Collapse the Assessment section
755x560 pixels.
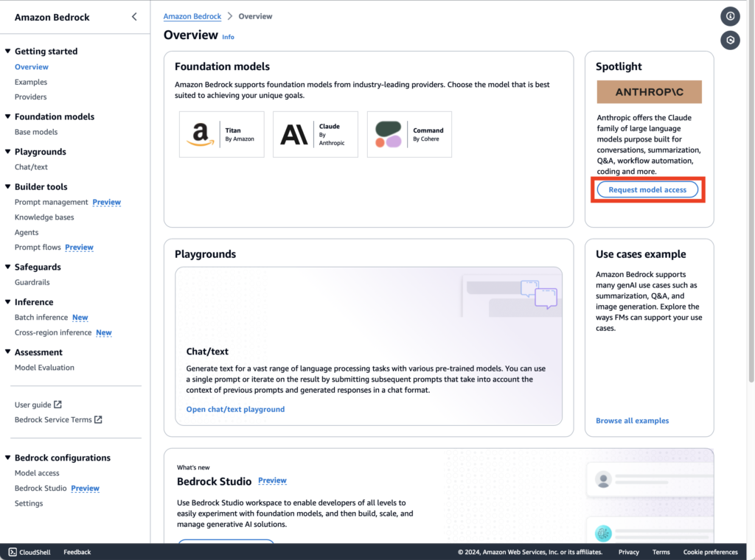(x=7, y=352)
